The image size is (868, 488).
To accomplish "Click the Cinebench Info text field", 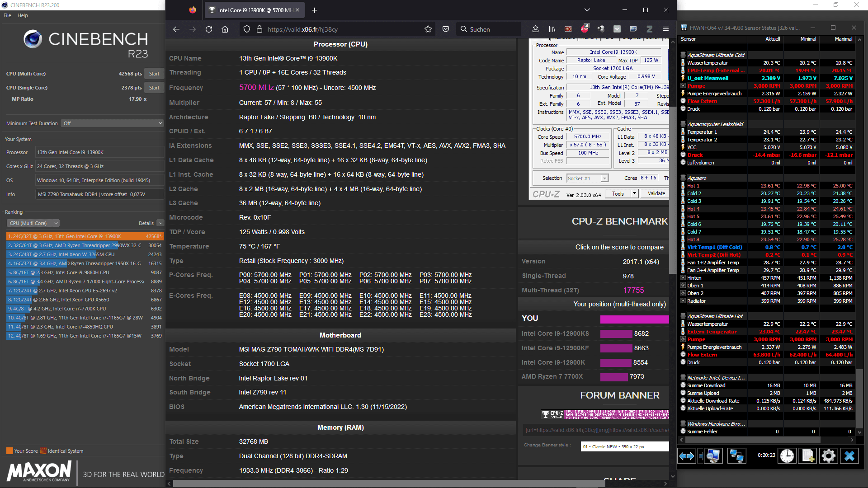I will tap(99, 194).
